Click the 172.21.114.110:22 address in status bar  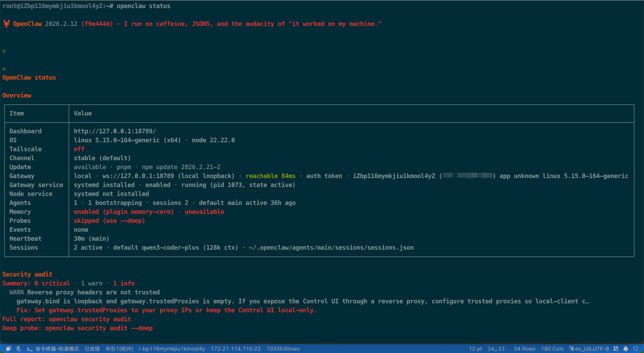pos(235,349)
